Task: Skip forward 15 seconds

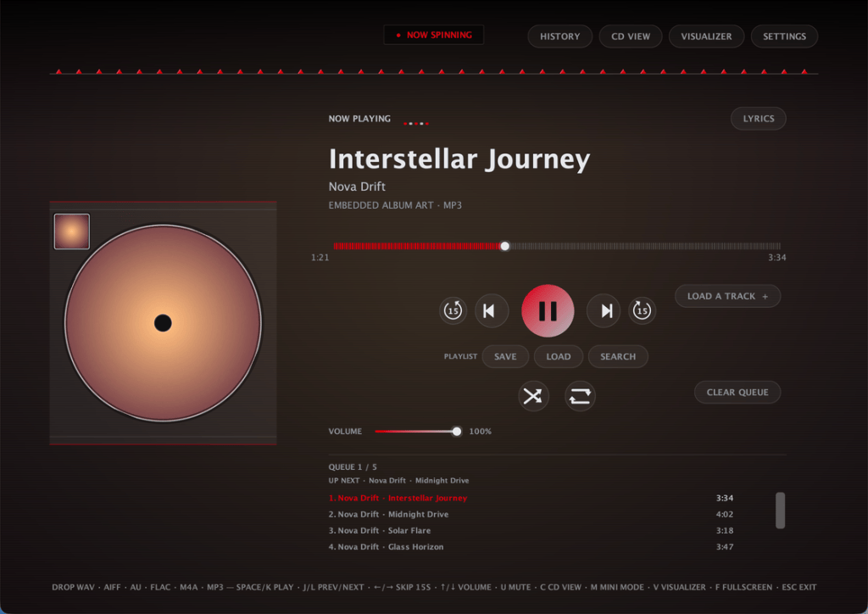Action: click(x=643, y=310)
